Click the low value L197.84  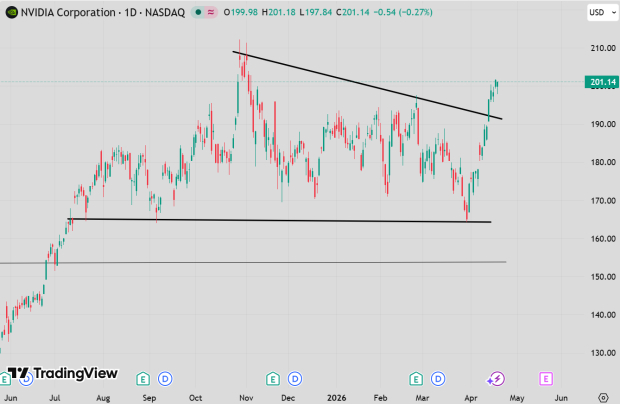pos(316,12)
